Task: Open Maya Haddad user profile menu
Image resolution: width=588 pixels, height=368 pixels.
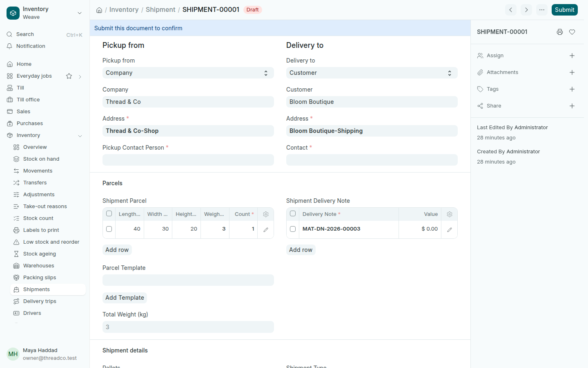Action: [x=45, y=354]
